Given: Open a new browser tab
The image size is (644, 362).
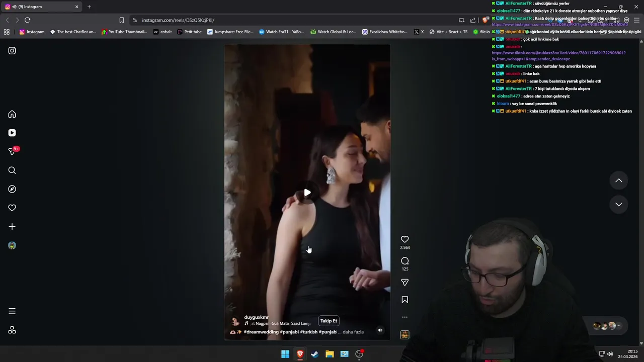Looking at the screenshot, I should coord(89,7).
